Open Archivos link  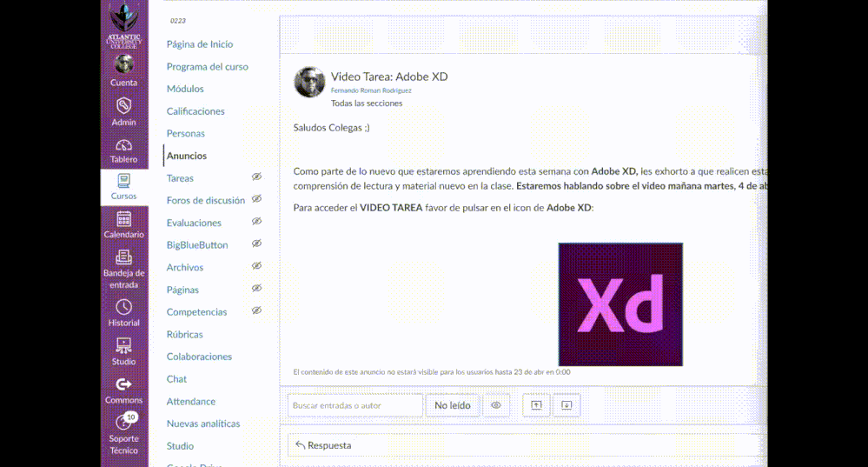pyautogui.click(x=185, y=268)
